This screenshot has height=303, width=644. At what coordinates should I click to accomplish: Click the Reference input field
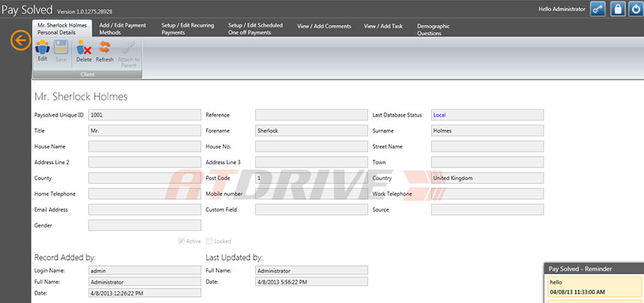(x=311, y=115)
